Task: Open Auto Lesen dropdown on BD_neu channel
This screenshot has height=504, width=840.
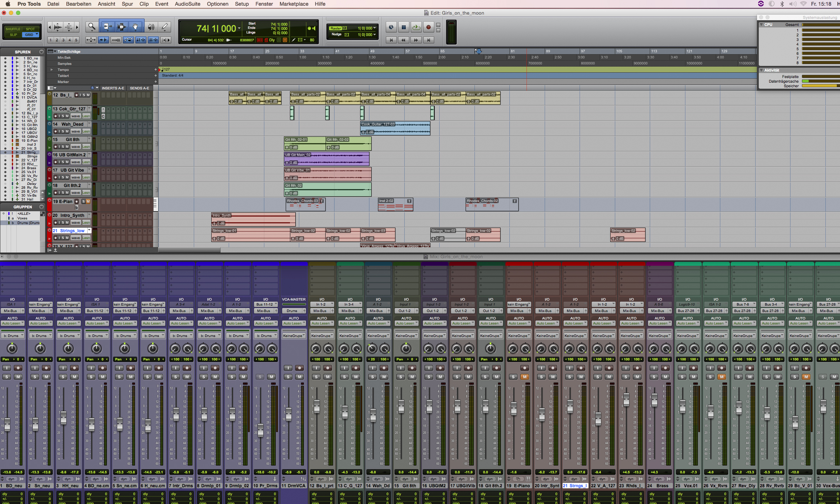Action: pos(12,323)
